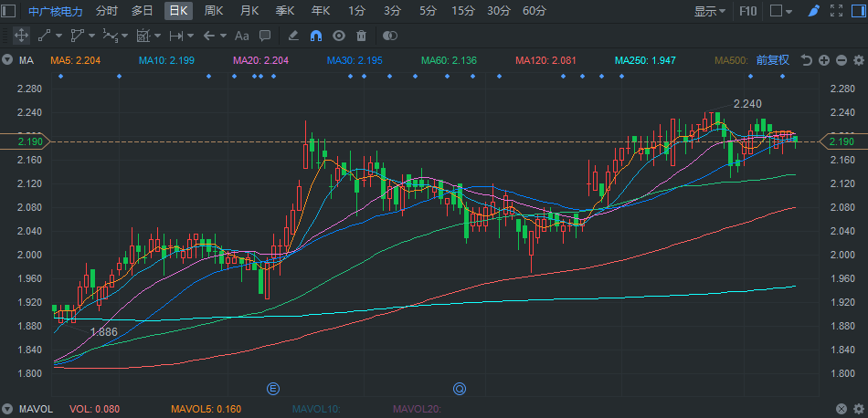Click the blue paintbrush drawing icon

813,12
